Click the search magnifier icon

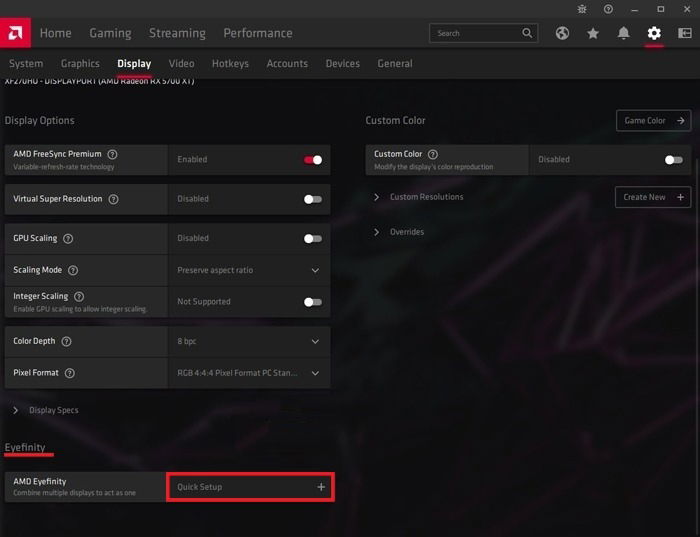(527, 33)
